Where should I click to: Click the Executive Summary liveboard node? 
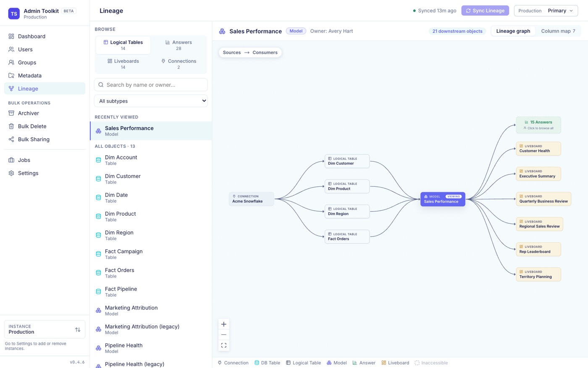click(x=538, y=174)
